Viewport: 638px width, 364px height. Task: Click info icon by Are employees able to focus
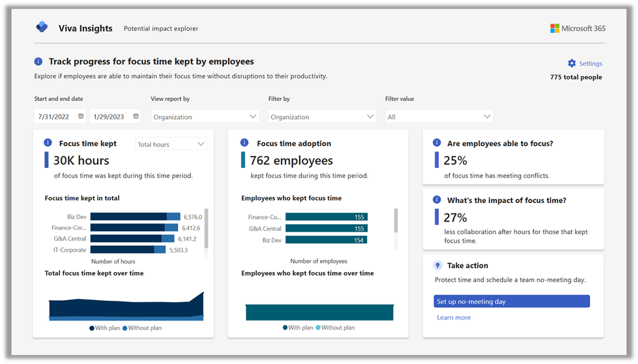437,142
